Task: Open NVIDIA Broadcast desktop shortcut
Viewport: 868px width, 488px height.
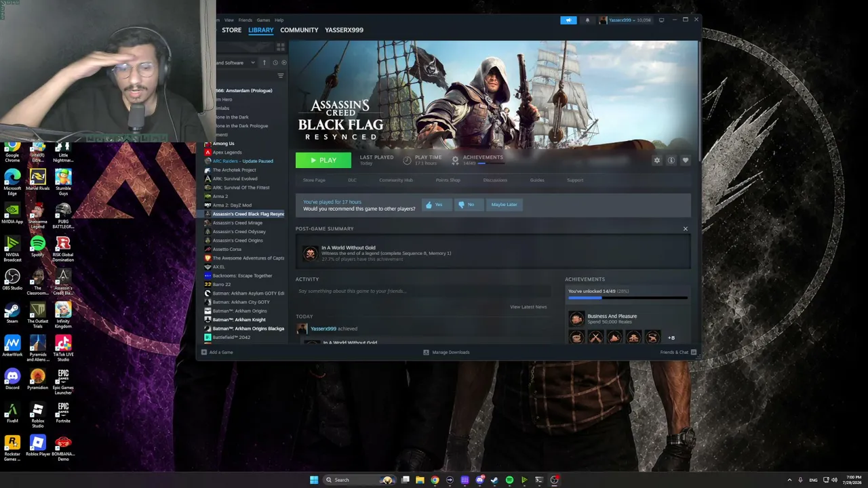Action: tap(12, 248)
